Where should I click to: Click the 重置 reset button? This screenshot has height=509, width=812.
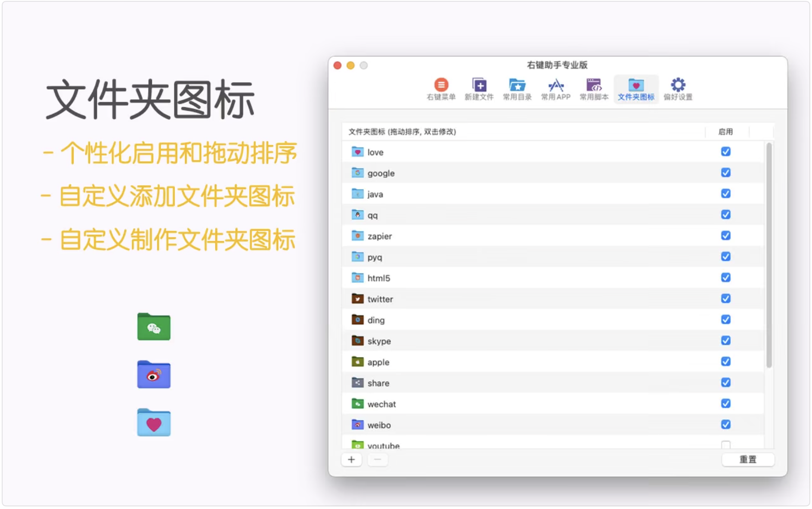[x=748, y=459]
